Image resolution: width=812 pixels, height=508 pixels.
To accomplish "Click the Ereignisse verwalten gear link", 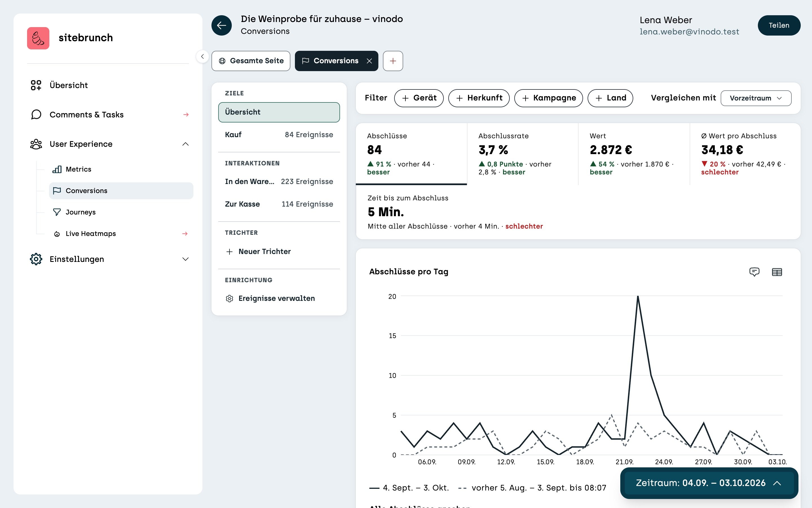I will (270, 298).
